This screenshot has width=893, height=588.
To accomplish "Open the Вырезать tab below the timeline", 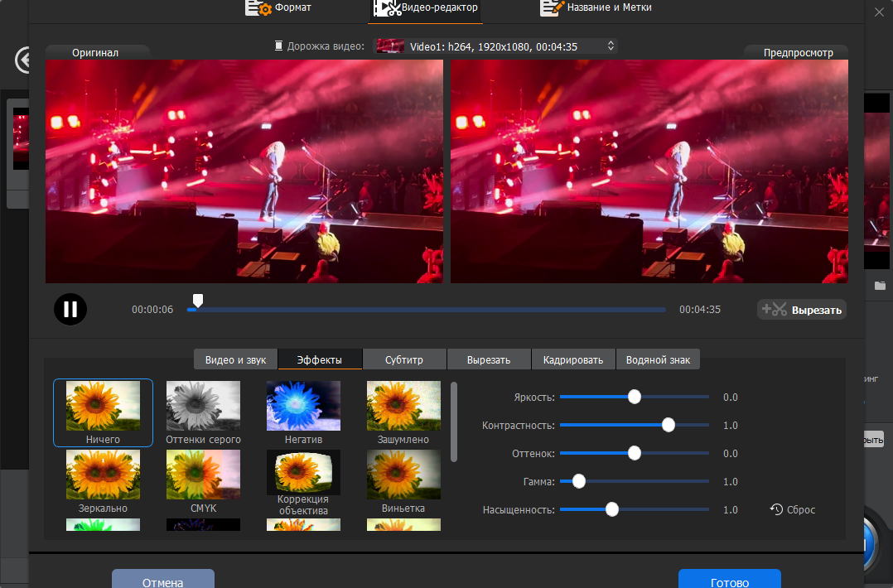I will point(489,359).
